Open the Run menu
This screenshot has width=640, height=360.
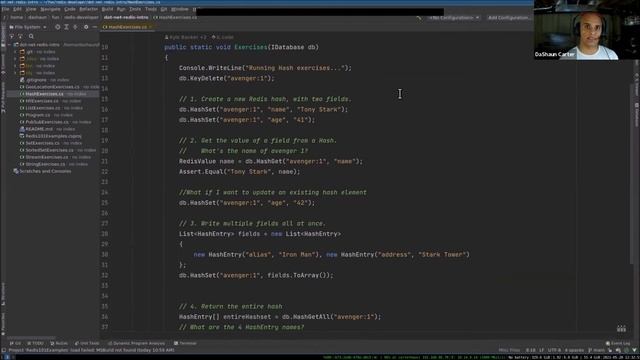[x=121, y=9]
